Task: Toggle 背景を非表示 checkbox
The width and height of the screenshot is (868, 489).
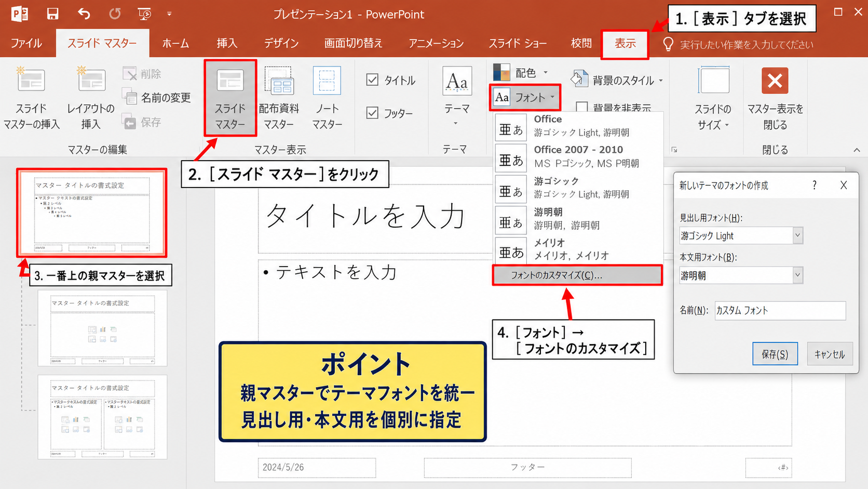Action: coord(615,107)
